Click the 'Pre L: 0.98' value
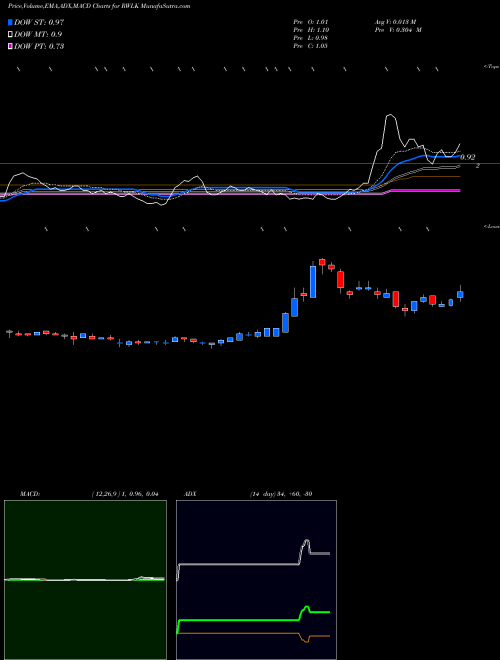The image size is (500, 660). pos(311,38)
